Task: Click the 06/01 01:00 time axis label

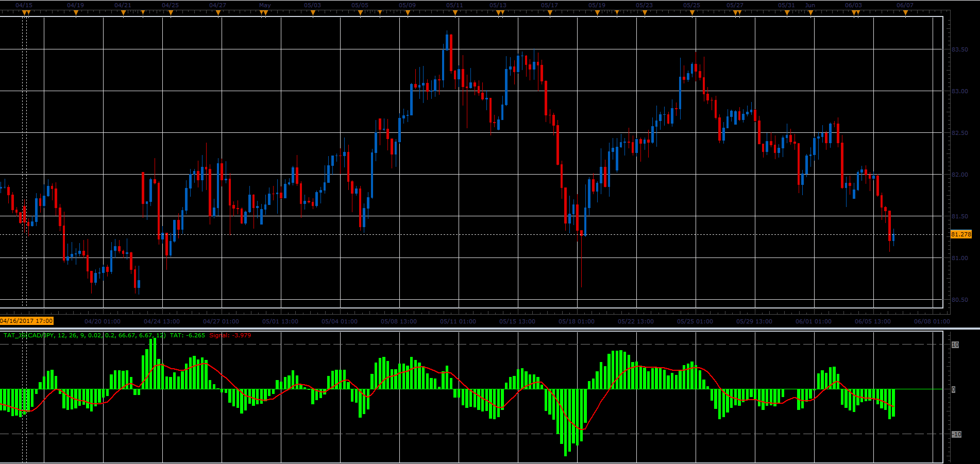Action: pos(814,321)
